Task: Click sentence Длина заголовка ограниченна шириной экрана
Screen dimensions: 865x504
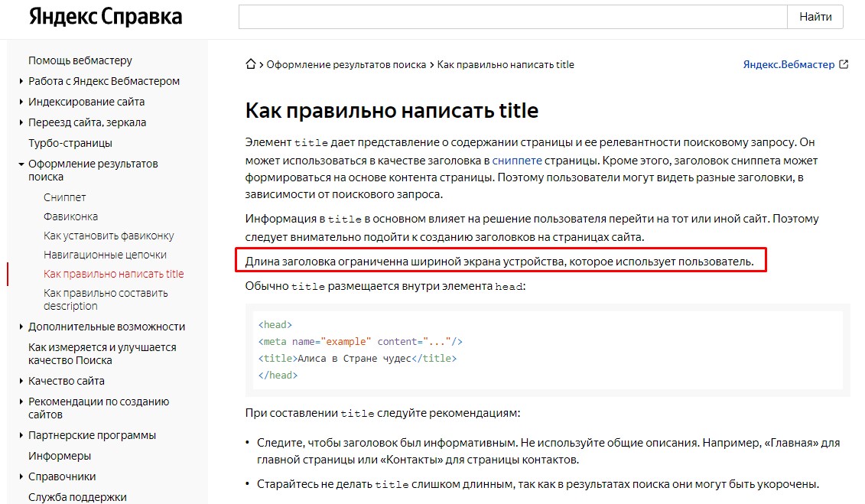Action: [x=499, y=262]
